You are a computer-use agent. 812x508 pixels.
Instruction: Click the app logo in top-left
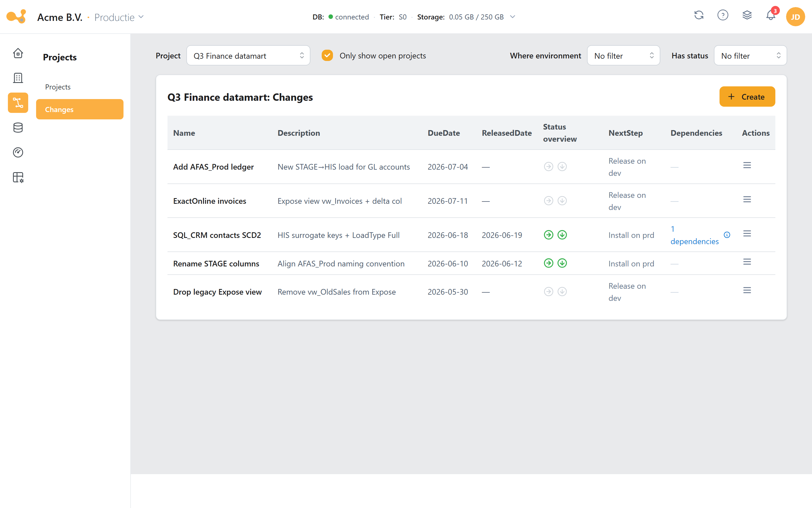tap(16, 16)
